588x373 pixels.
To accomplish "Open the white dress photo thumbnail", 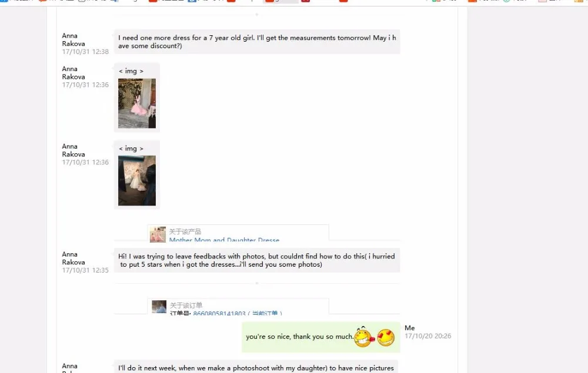I will click(x=137, y=180).
